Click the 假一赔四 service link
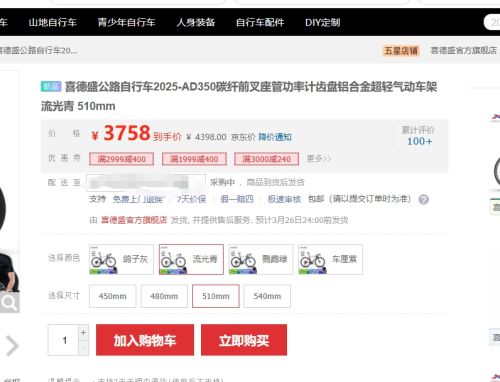Image resolution: width=500 pixels, height=382 pixels. pos(237,199)
